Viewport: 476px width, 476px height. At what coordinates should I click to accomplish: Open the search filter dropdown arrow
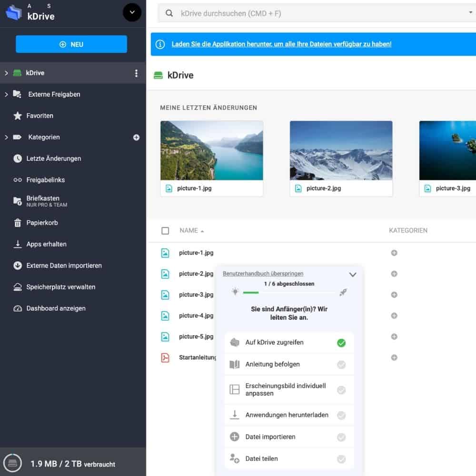(x=471, y=12)
